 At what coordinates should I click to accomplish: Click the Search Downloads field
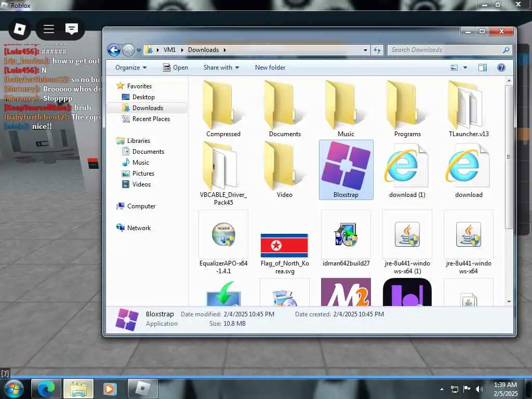pyautogui.click(x=449, y=50)
